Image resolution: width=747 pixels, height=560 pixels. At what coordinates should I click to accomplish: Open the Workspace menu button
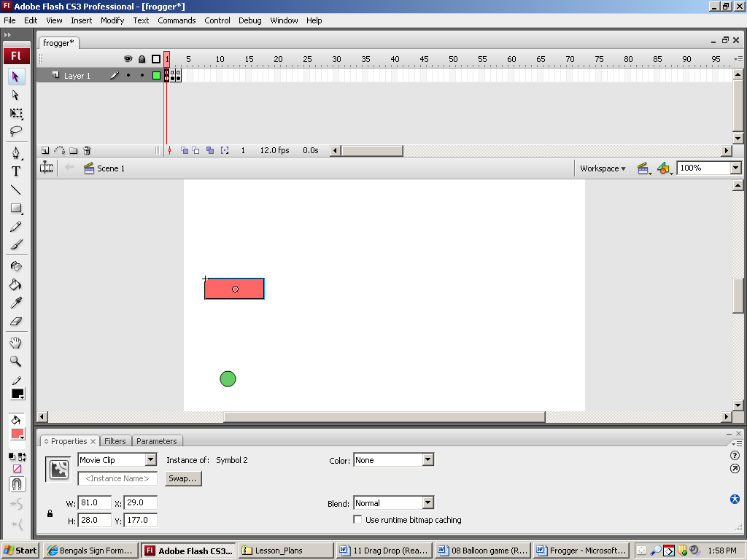pyautogui.click(x=603, y=168)
